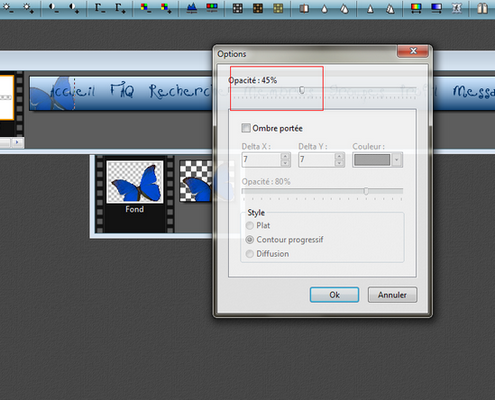Click the Annuler button
This screenshot has width=495, height=400.
pyautogui.click(x=392, y=295)
